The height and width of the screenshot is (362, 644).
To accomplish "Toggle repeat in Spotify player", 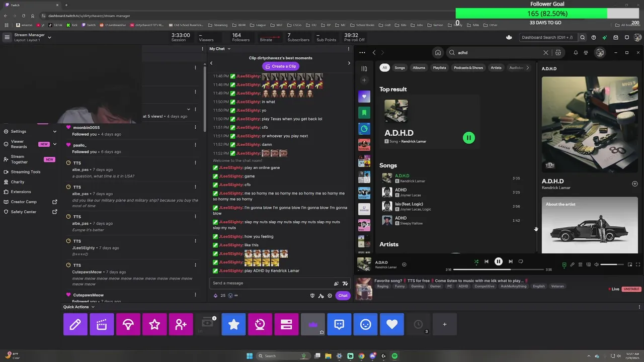I will point(521,261).
